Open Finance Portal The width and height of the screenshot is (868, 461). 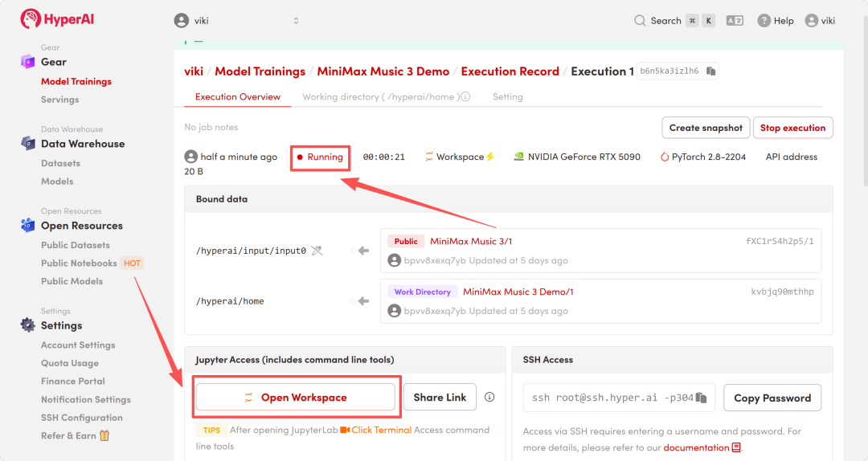tap(73, 381)
